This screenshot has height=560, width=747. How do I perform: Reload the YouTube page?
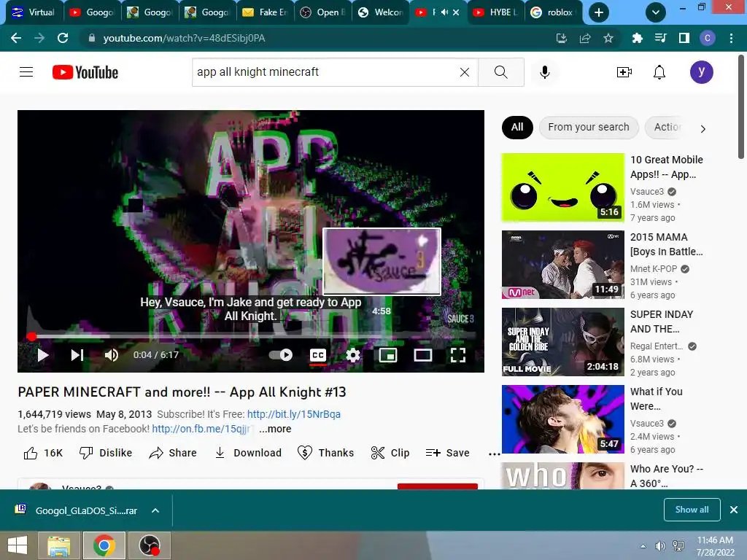(63, 38)
